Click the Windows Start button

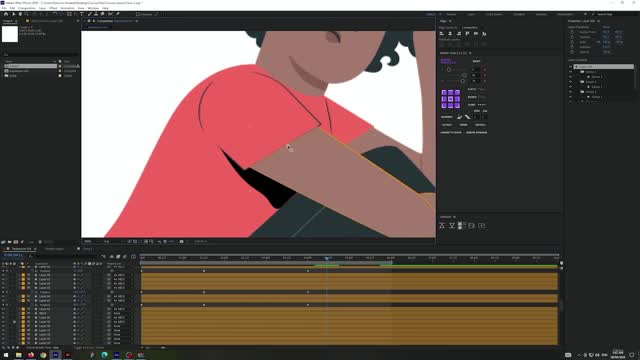click(x=6, y=355)
